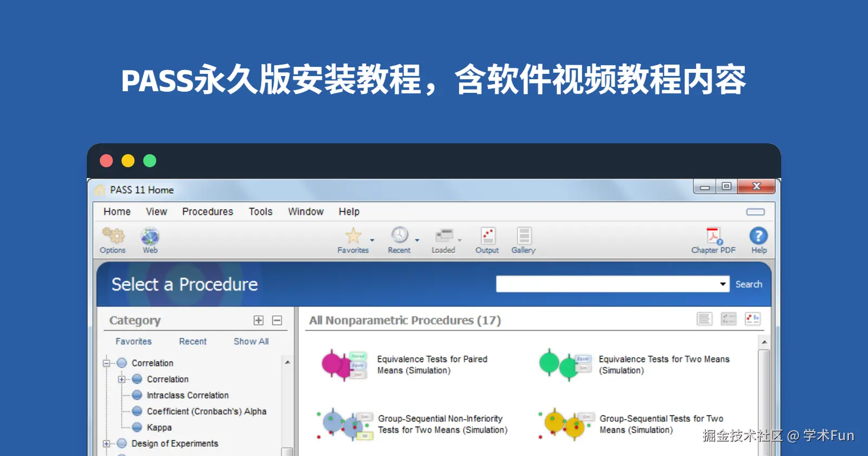Click the Favorites star icon

(353, 236)
